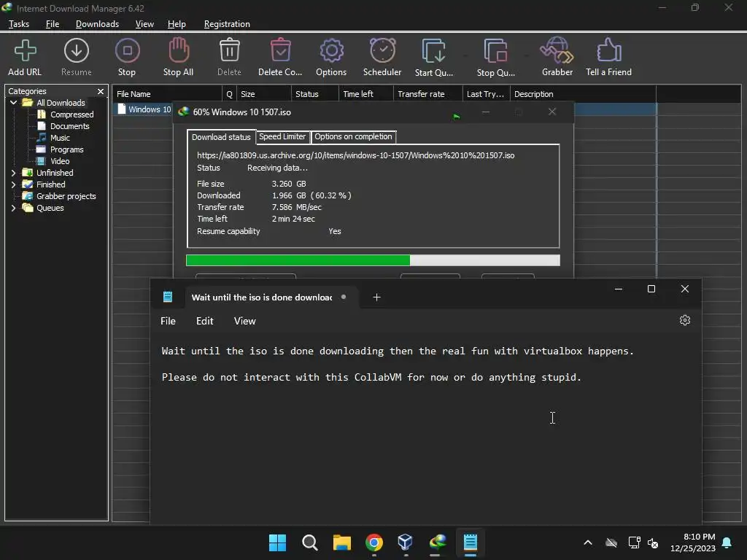Viewport: 747px width, 560px height.
Task: Sort by Status column header
Action: click(x=314, y=94)
